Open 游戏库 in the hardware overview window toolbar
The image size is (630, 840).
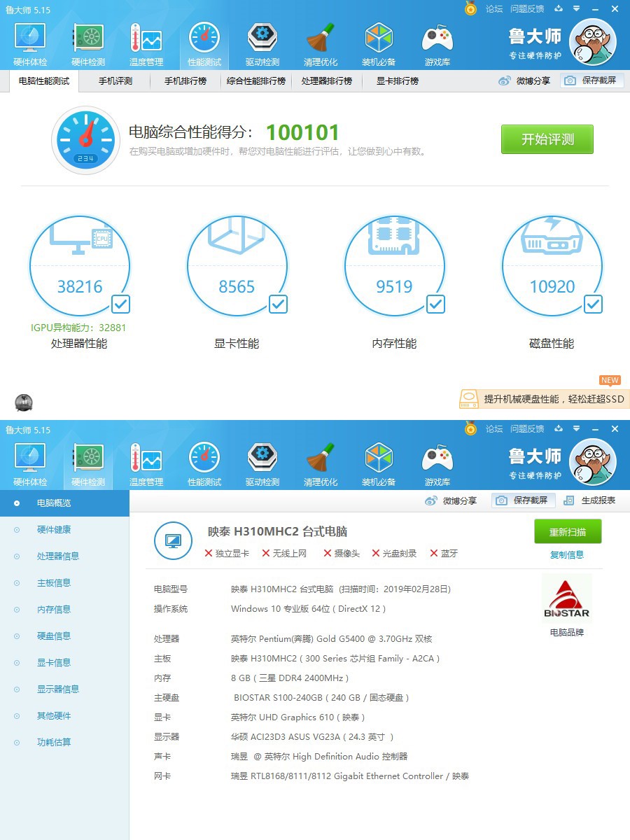(437, 465)
